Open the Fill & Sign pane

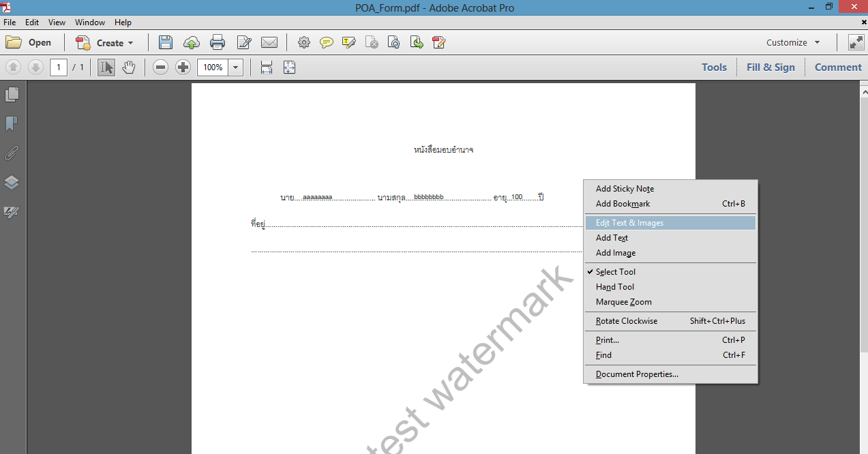pyautogui.click(x=770, y=67)
